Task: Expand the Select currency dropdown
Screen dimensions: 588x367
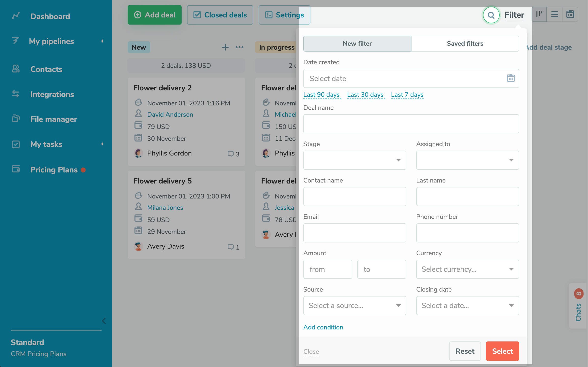Action: [x=467, y=269]
